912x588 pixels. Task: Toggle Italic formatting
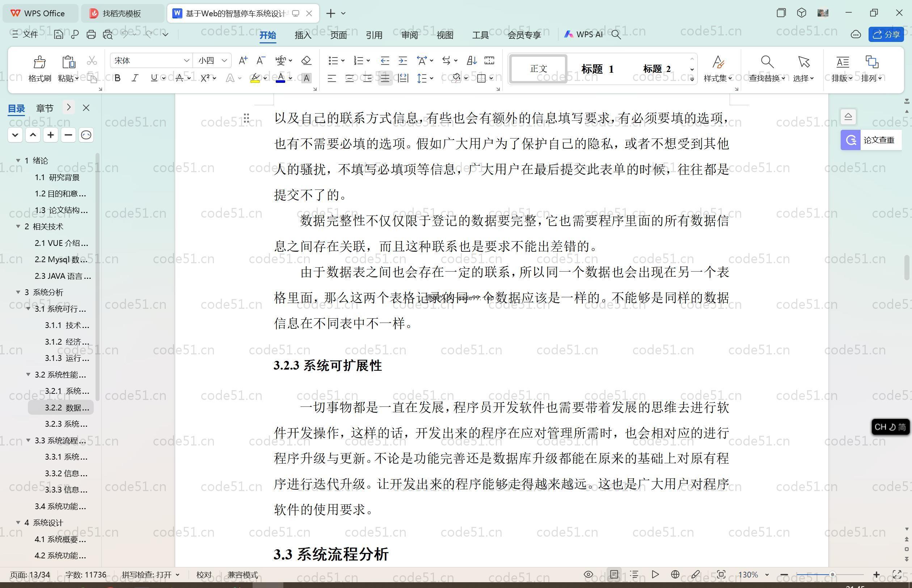click(x=135, y=78)
